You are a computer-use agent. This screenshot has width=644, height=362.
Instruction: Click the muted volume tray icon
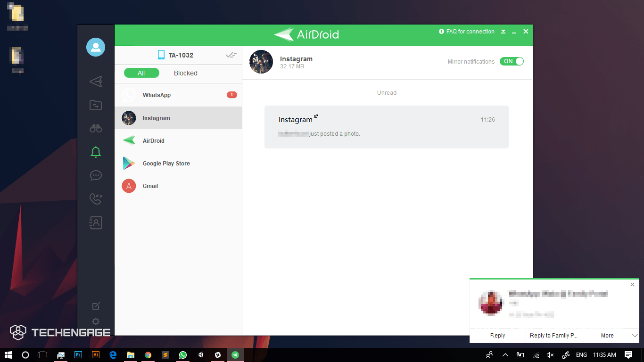coord(550,355)
